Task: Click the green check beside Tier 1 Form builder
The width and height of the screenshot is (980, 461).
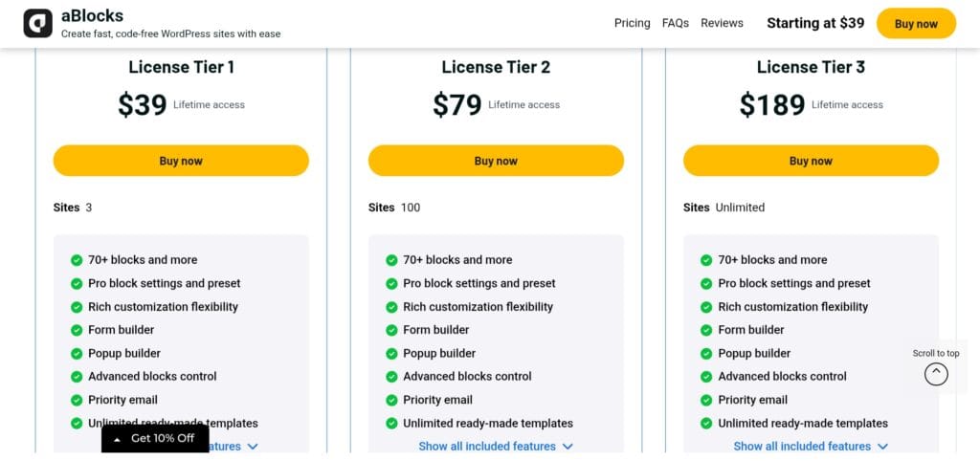Action: (x=77, y=330)
